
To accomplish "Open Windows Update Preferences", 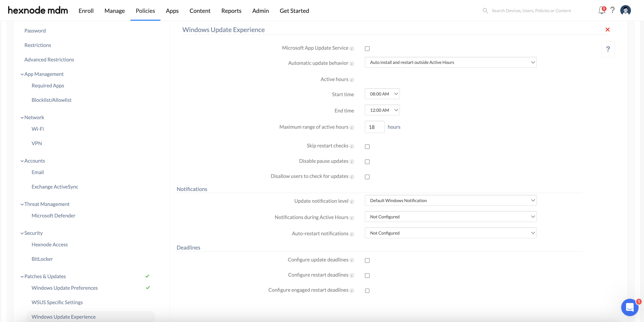I will 65,288.
